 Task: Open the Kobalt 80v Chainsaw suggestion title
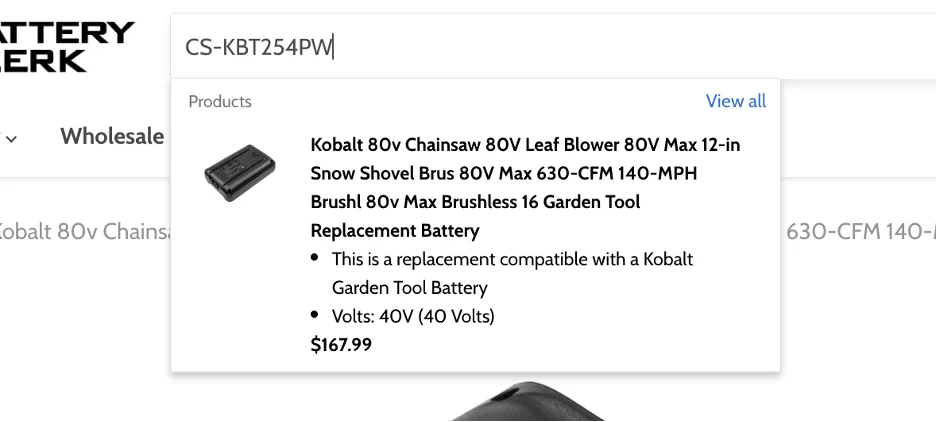[x=525, y=145]
